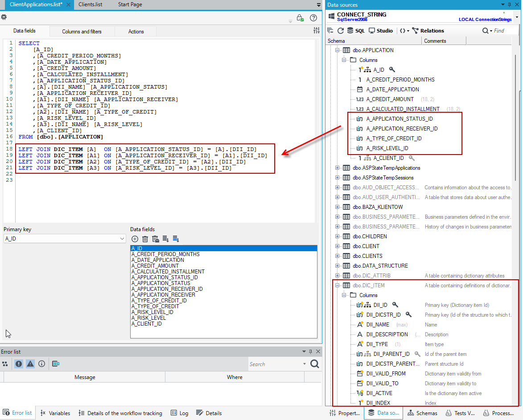Toggle the errors filter in Error list

19,364
